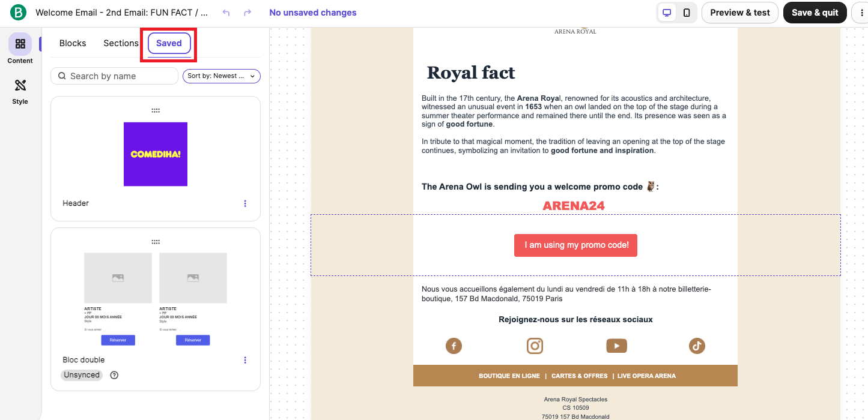Click the Brevo logo icon
This screenshot has height=420, width=868.
coord(19,13)
